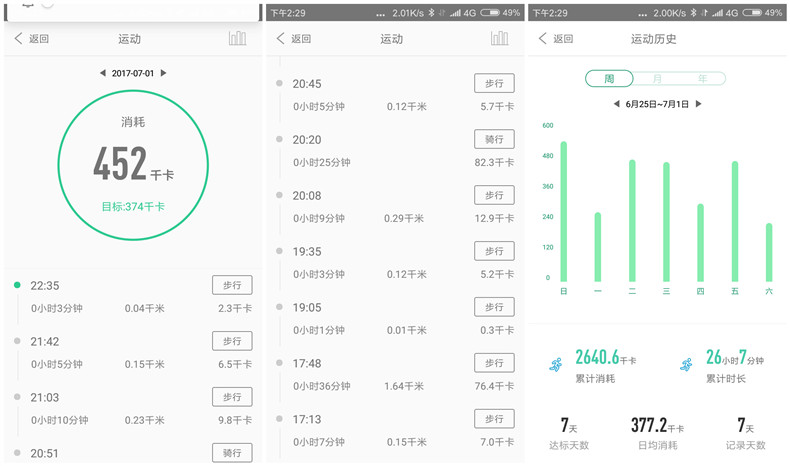This screenshot has height=466, width=790.
Task: Tap back chevron on the 运动历史 screen
Action: [x=543, y=39]
